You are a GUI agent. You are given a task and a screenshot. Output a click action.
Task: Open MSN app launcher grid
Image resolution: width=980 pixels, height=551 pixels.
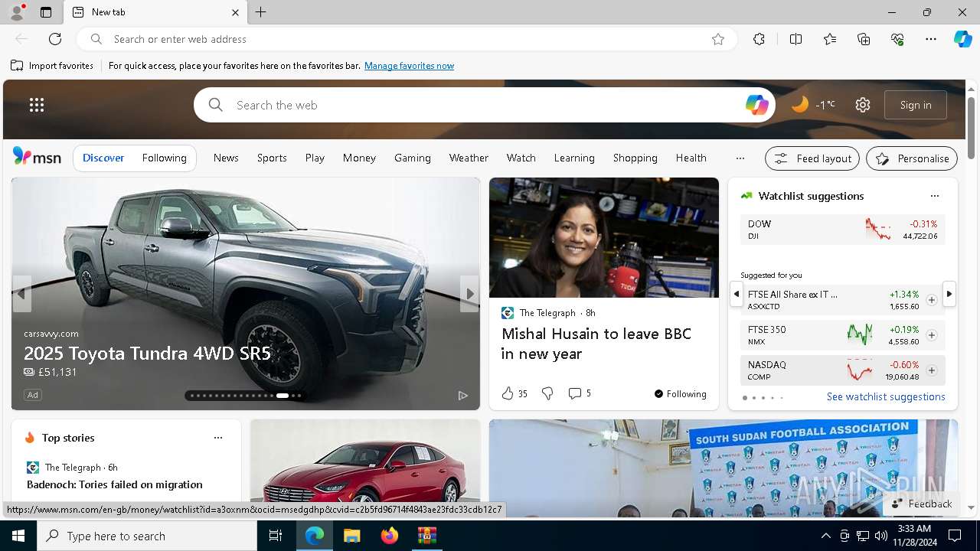(x=37, y=105)
